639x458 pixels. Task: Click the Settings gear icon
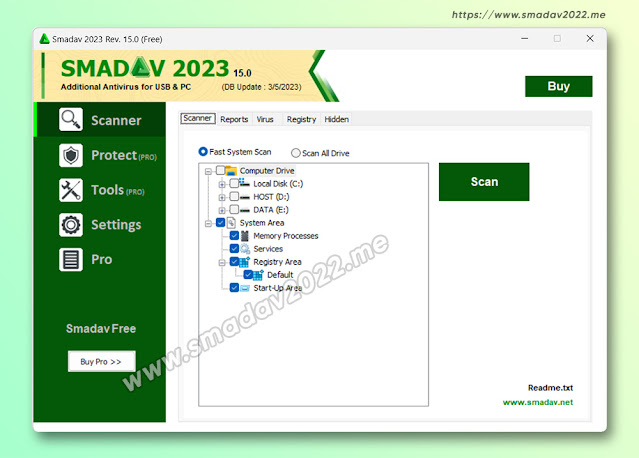point(71,225)
